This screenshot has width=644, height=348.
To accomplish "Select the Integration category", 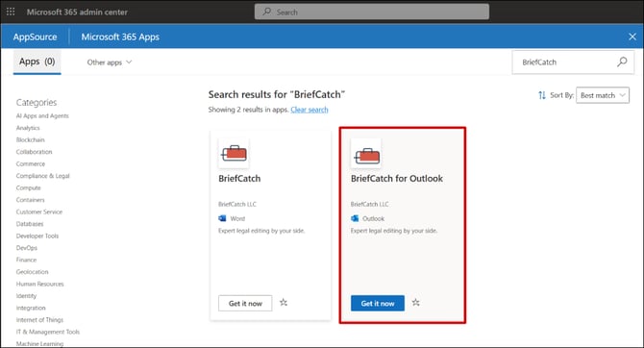I will click(31, 308).
